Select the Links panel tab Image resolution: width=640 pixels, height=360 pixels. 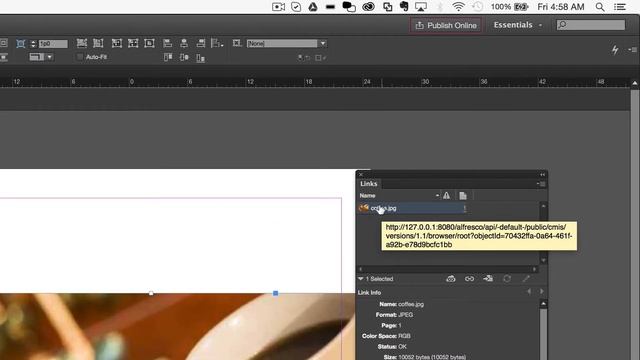(x=369, y=184)
